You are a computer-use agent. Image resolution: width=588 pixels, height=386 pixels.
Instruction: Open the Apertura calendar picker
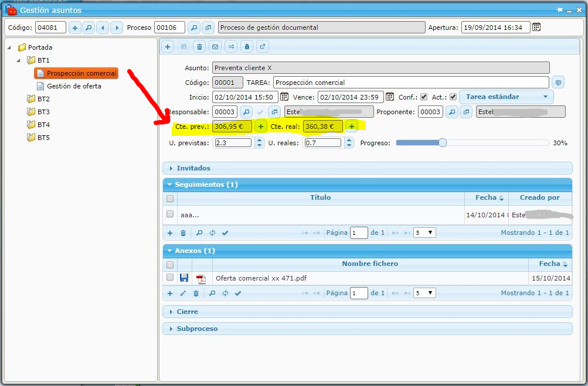point(536,27)
